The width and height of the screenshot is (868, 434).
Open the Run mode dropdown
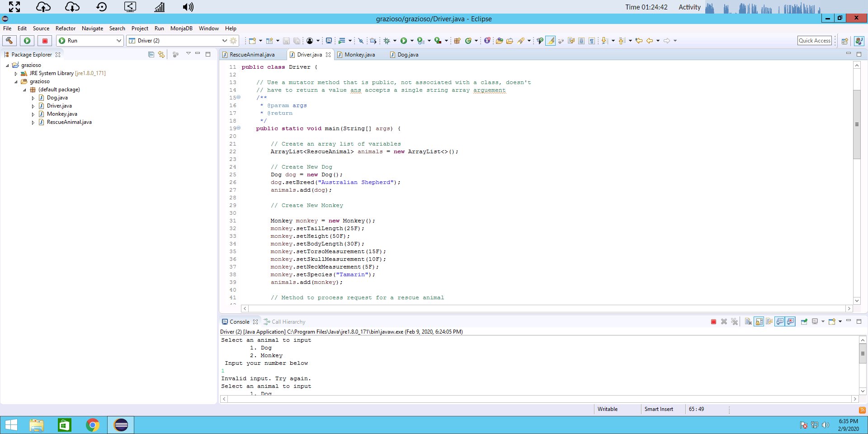pos(118,41)
